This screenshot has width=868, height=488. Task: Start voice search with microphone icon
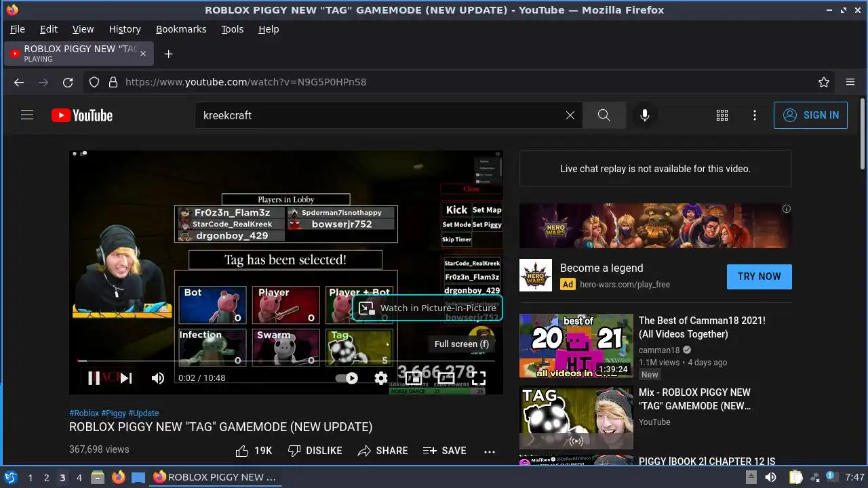[x=645, y=115]
